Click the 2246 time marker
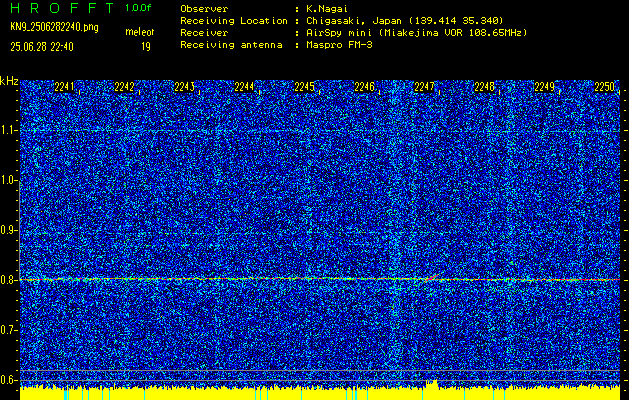This screenshot has width=629, height=400. pos(364,87)
